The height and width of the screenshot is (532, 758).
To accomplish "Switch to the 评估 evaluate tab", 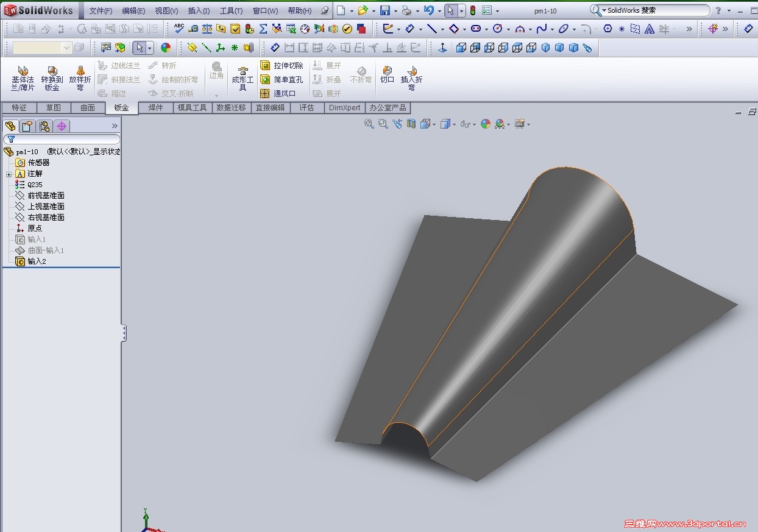I will point(306,108).
